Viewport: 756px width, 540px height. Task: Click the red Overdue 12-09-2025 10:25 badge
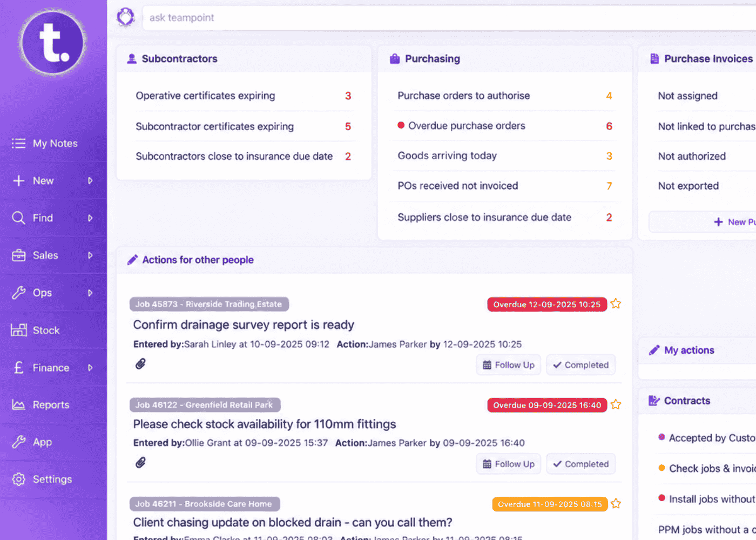pos(547,305)
